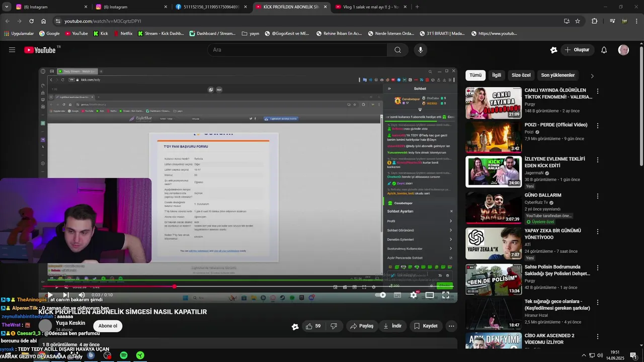Seek on the red video progress bar
The image size is (644, 362).
click(248, 287)
